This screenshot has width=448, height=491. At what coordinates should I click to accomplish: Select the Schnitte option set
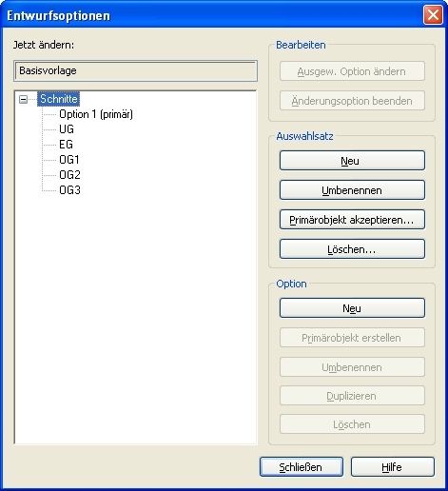tap(59, 99)
